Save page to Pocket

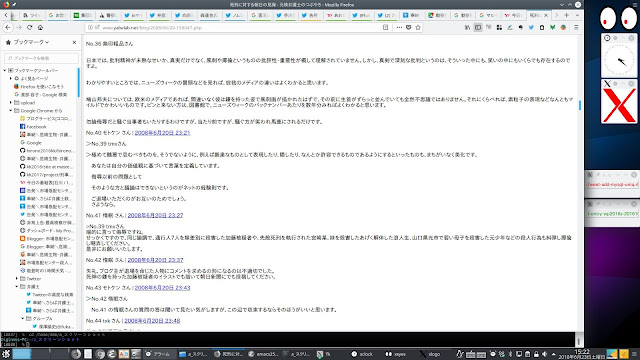pyautogui.click(x=409, y=27)
